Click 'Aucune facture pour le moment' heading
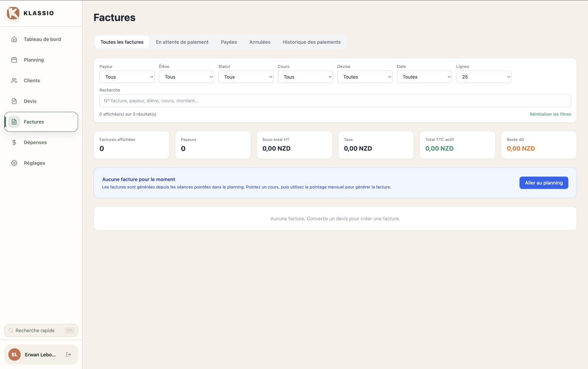 click(139, 179)
